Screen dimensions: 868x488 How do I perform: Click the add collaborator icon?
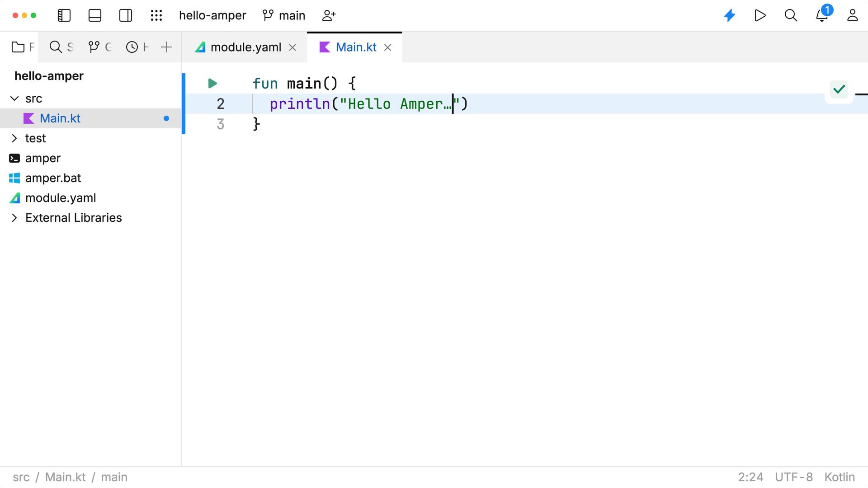pos(329,15)
